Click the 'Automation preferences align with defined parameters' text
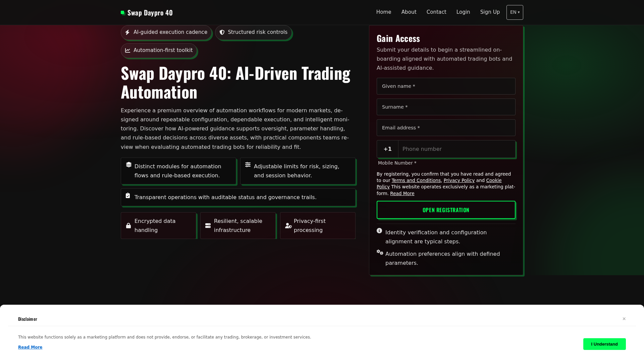This screenshot has width=644, height=362. 443,258
